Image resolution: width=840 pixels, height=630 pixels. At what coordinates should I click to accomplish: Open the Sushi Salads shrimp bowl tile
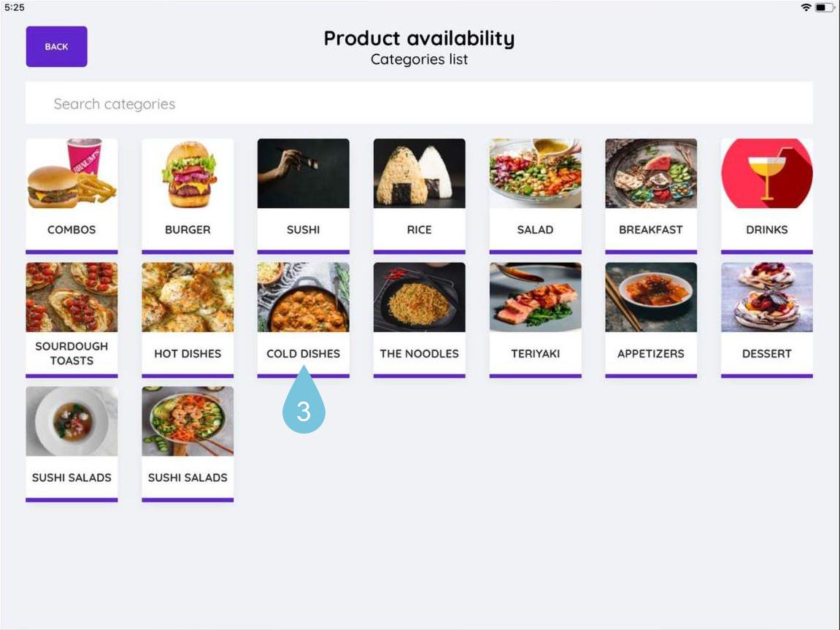tap(188, 444)
